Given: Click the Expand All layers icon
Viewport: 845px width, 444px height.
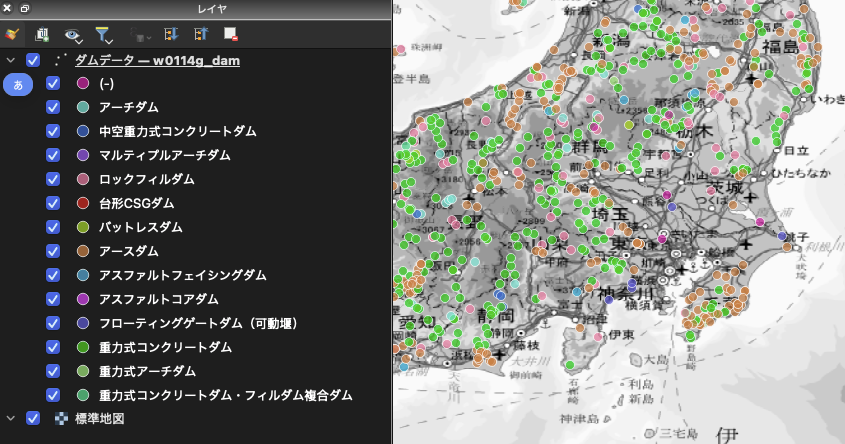Looking at the screenshot, I should tap(171, 34).
